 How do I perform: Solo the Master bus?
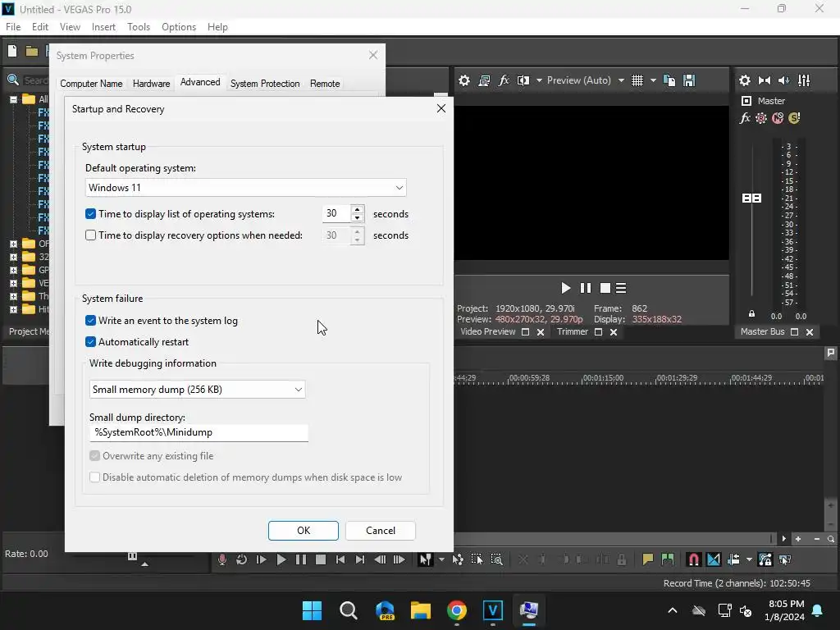point(794,118)
